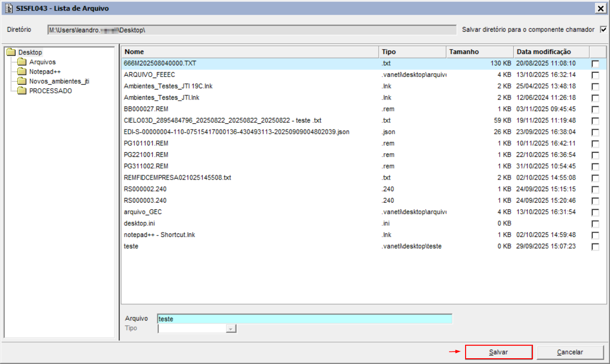Click the Novos_ambientes_jti folder icon
610x364 pixels.
pyautogui.click(x=22, y=81)
